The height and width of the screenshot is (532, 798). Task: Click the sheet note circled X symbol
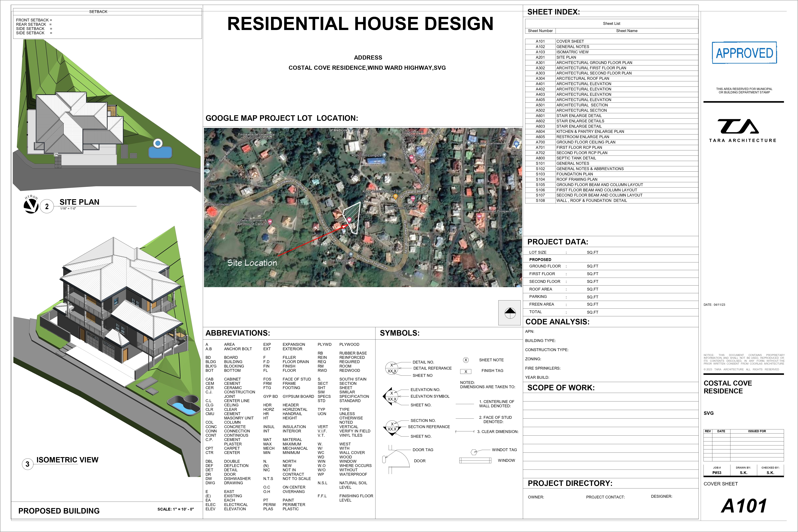point(466,360)
